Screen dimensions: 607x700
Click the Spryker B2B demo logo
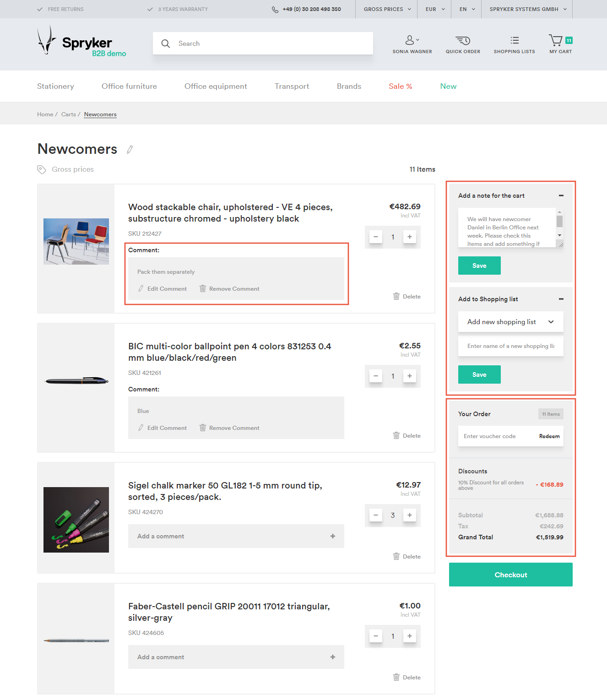[x=81, y=40]
